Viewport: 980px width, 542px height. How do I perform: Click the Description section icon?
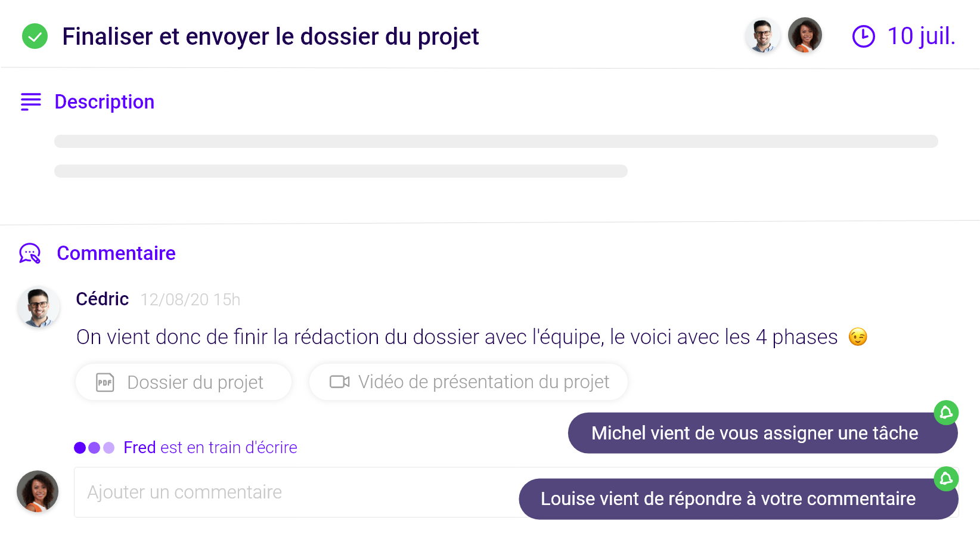(30, 101)
